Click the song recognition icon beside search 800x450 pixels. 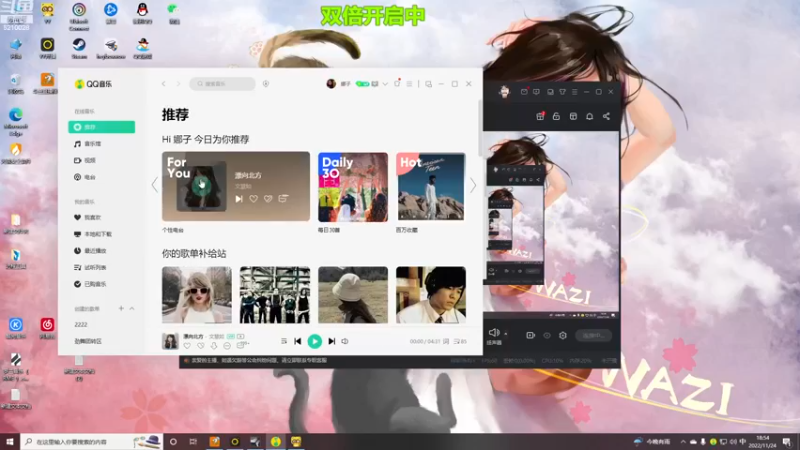click(266, 84)
